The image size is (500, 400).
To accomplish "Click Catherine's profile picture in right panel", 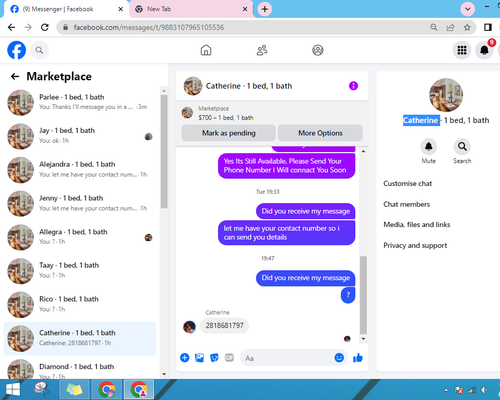I will click(446, 95).
